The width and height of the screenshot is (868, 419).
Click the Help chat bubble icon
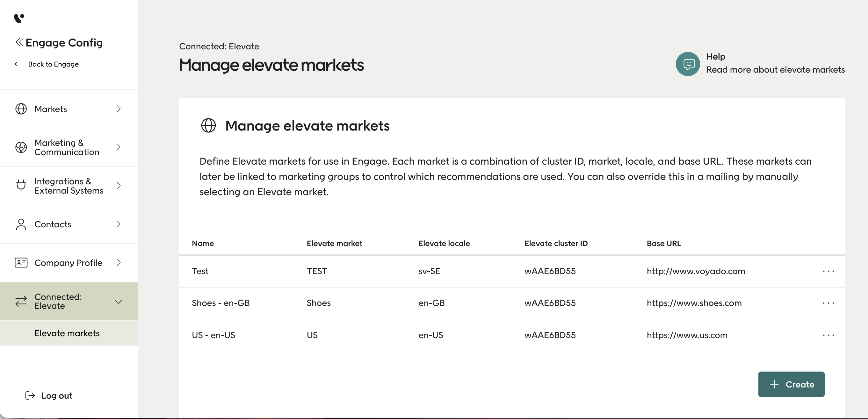(688, 64)
